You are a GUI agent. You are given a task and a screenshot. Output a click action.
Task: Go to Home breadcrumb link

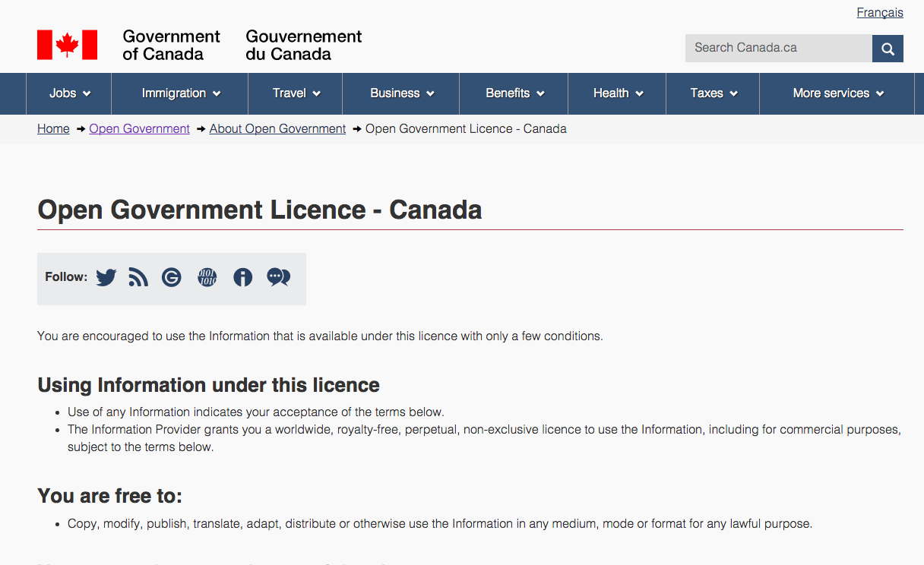tap(53, 129)
